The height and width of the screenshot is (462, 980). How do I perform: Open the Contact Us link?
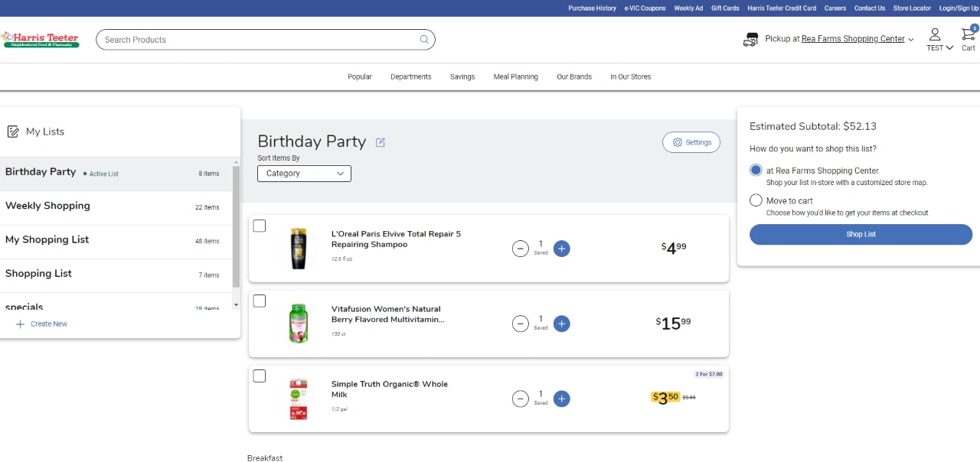(x=870, y=8)
